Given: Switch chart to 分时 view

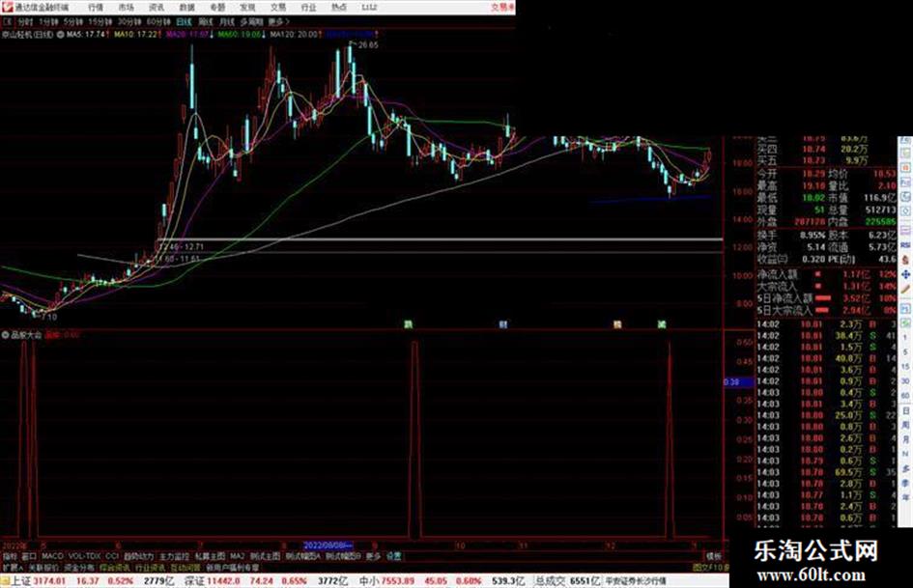Looking at the screenshot, I should tap(25, 21).
